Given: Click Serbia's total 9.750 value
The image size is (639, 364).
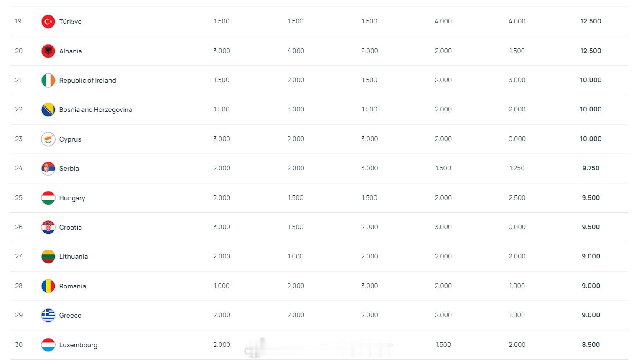Looking at the screenshot, I should coord(591,168).
